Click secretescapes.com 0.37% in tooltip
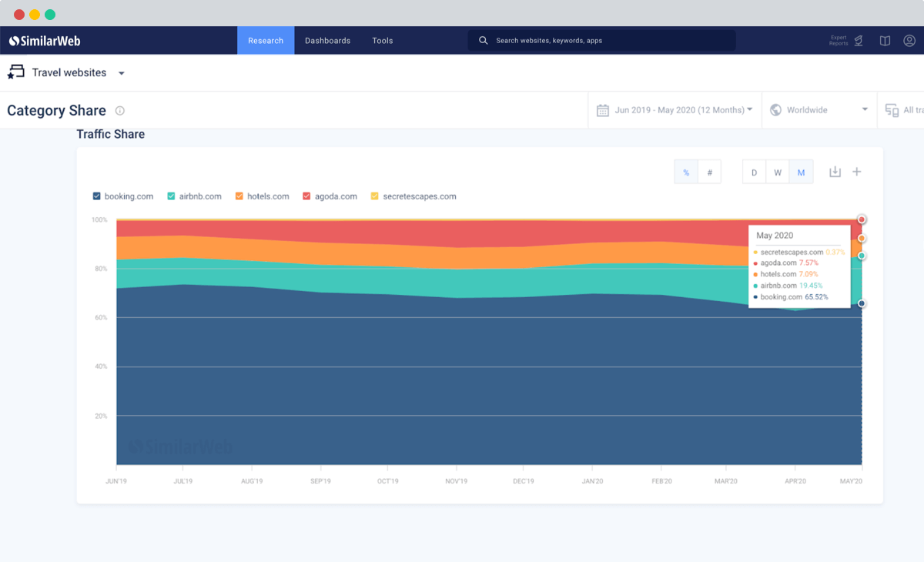Screen dimensions: 924x562 [x=799, y=253]
